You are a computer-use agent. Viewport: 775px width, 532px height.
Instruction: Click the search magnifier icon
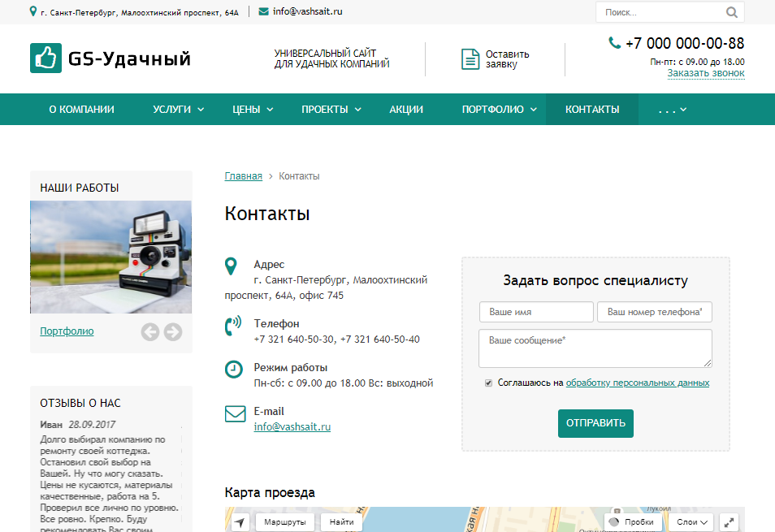(731, 12)
